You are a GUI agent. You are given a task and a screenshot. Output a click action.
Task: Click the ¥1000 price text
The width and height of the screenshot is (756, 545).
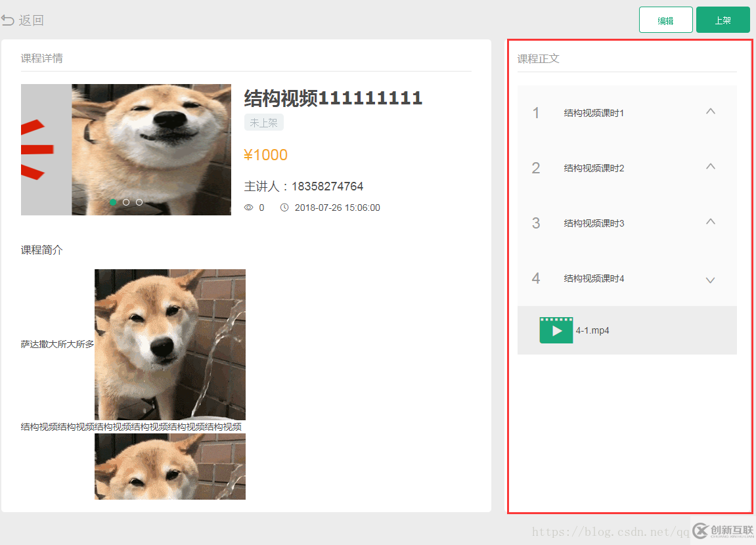click(265, 155)
